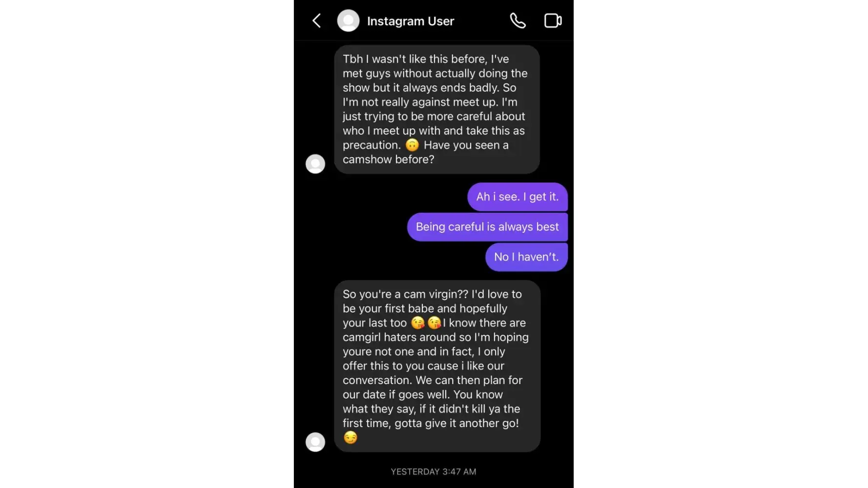
Task: Select the message starting 'So you're a cam'
Action: 437,366
